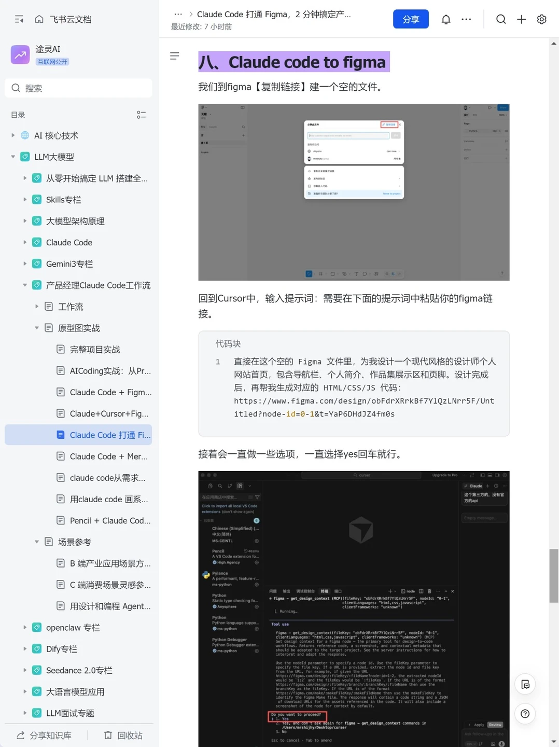Collapse the 场景参考 sub-node
Viewport: 560px width, 747px height.
pos(37,542)
